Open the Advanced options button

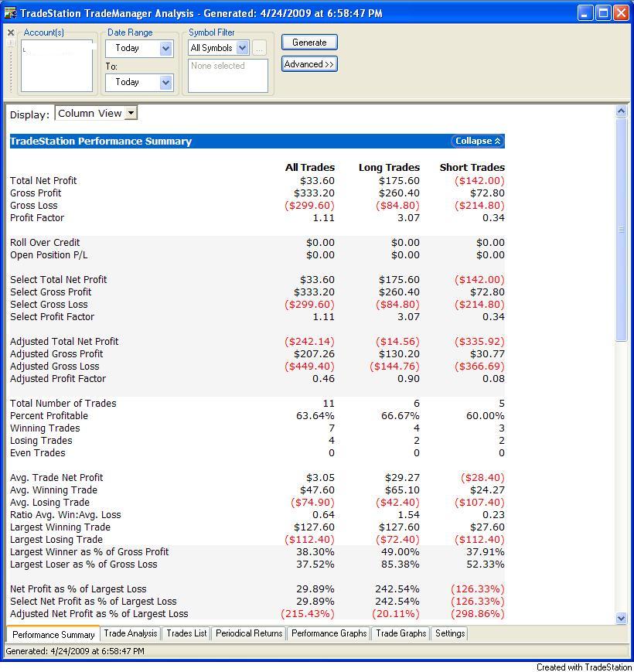pos(309,64)
